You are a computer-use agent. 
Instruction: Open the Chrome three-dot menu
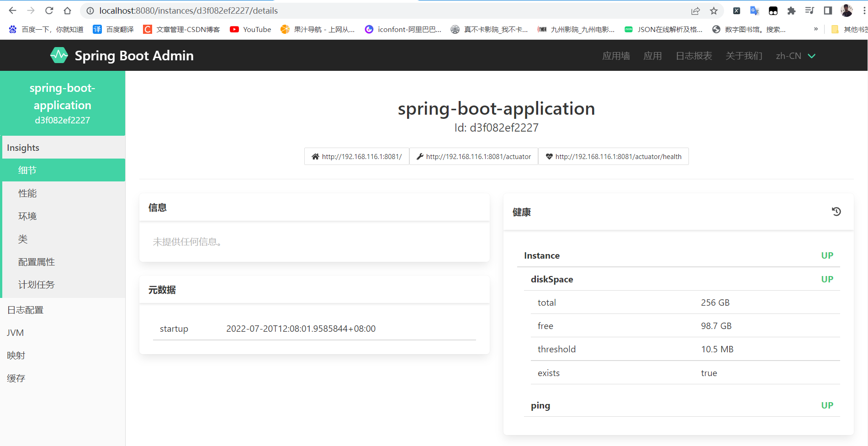point(864,11)
